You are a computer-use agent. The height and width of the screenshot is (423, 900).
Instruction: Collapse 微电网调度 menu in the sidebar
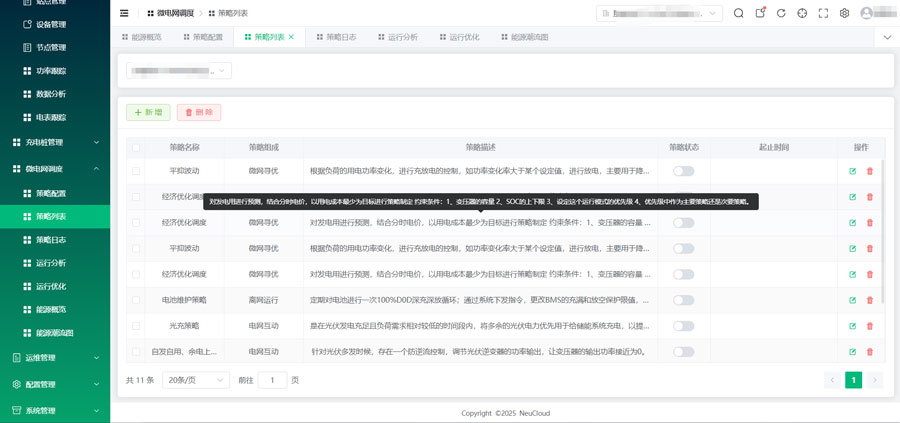(x=55, y=169)
